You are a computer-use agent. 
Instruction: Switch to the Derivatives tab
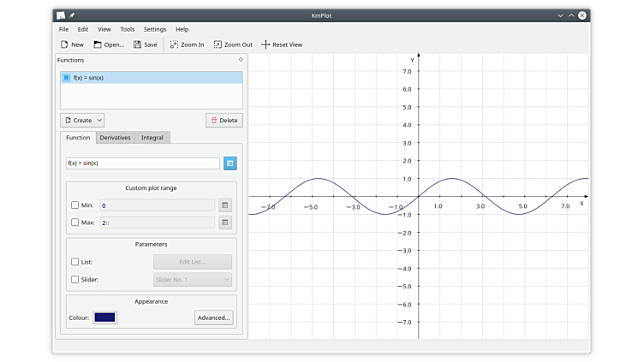coord(115,138)
